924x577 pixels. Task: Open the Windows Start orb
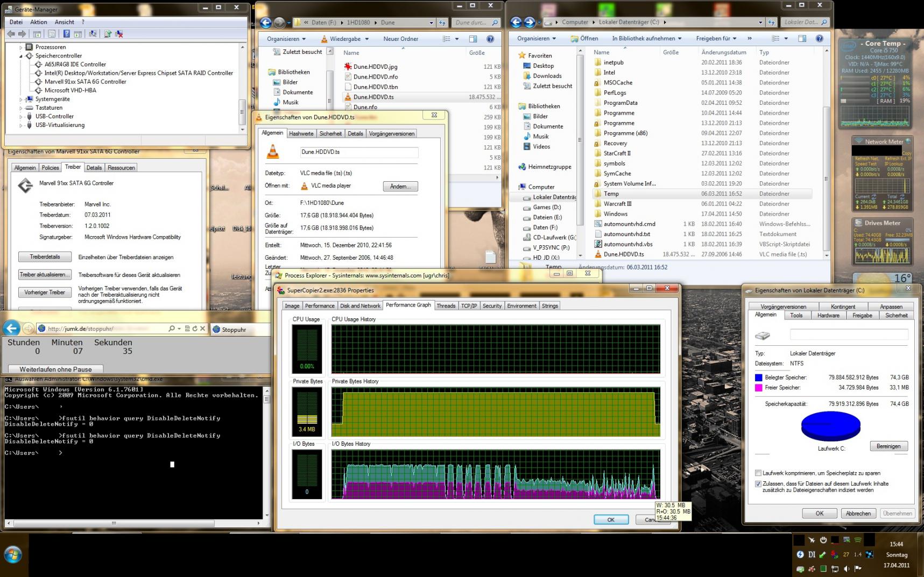[13, 554]
